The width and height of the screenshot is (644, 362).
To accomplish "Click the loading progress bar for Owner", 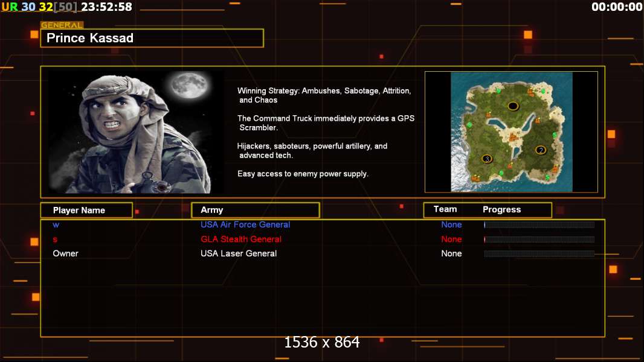I will point(539,254).
